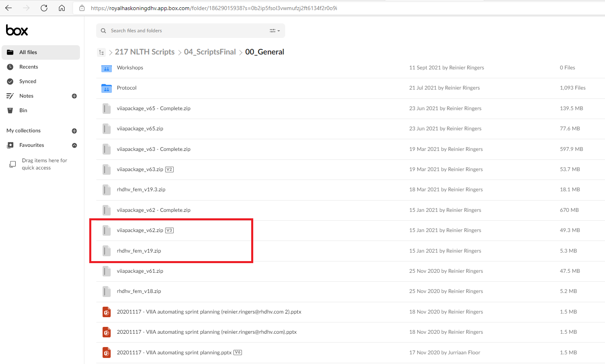Screen dimensions: 605x364
Task: Click the '597.9 MB' size value
Action: (571, 149)
